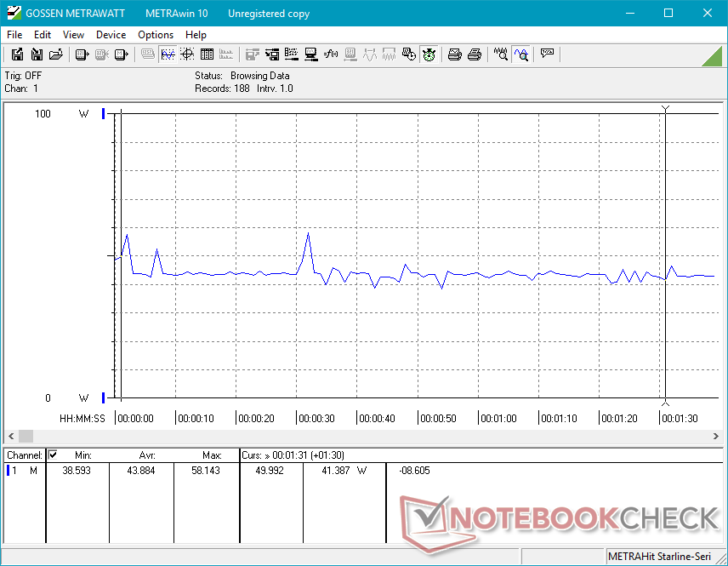Switch to the crosshair XY plot view
This screenshot has height=566, width=728.
click(x=187, y=54)
